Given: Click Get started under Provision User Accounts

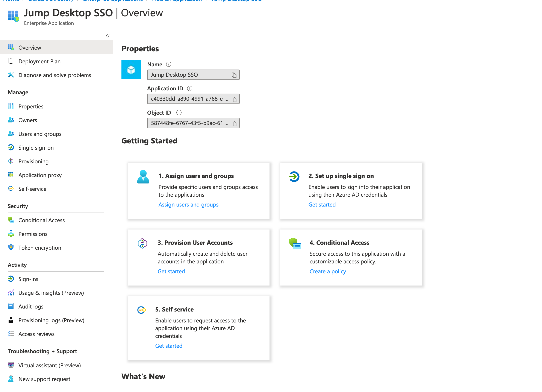Looking at the screenshot, I should [171, 271].
